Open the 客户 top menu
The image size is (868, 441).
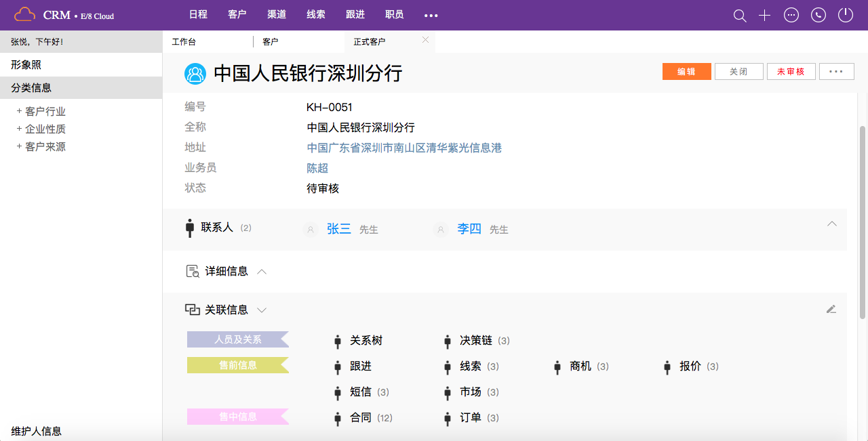[x=237, y=14]
